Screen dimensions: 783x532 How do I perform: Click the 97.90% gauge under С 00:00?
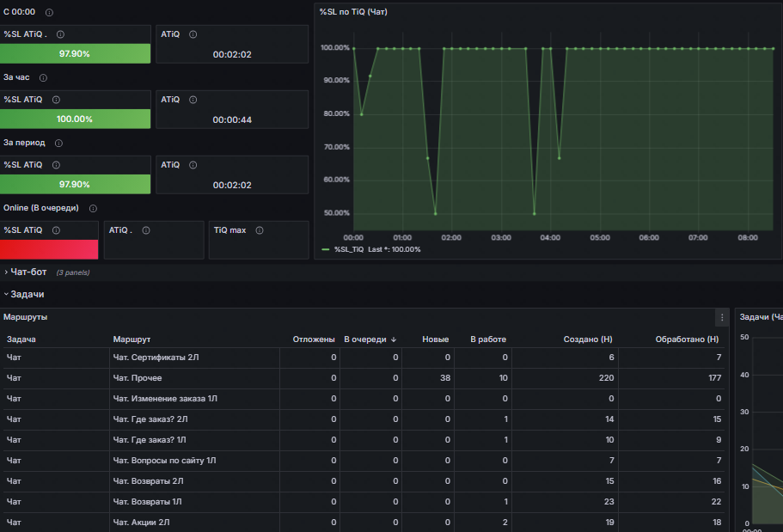tap(75, 53)
